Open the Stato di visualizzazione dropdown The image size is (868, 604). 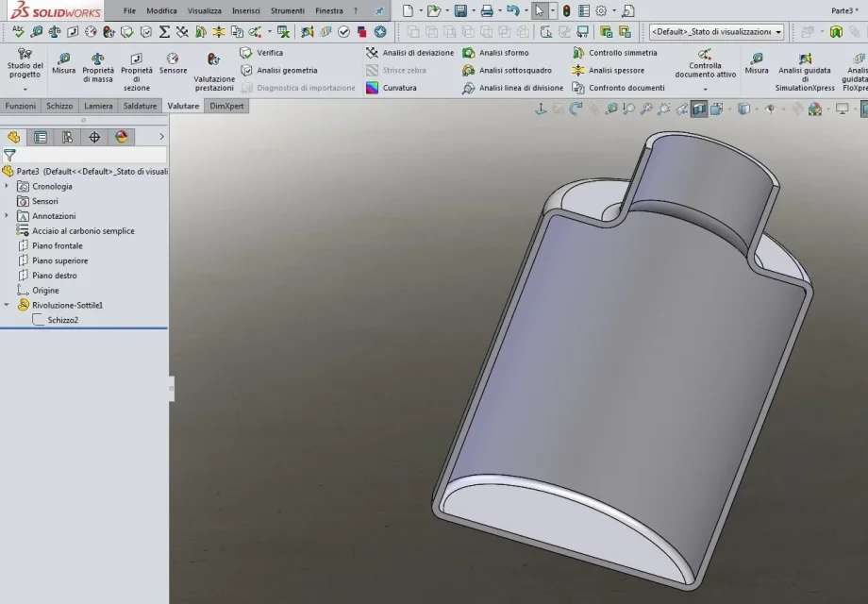pyautogui.click(x=716, y=31)
